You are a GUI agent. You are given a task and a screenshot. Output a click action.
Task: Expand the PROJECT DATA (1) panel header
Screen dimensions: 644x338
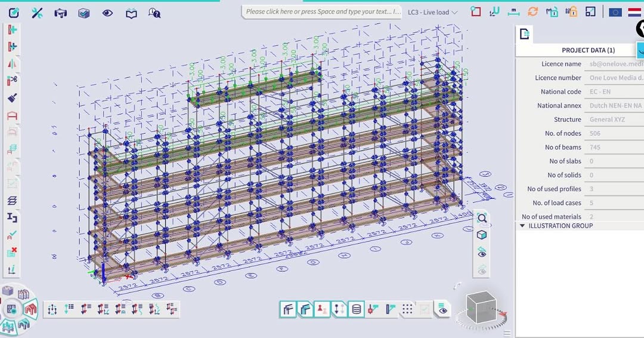(588, 50)
